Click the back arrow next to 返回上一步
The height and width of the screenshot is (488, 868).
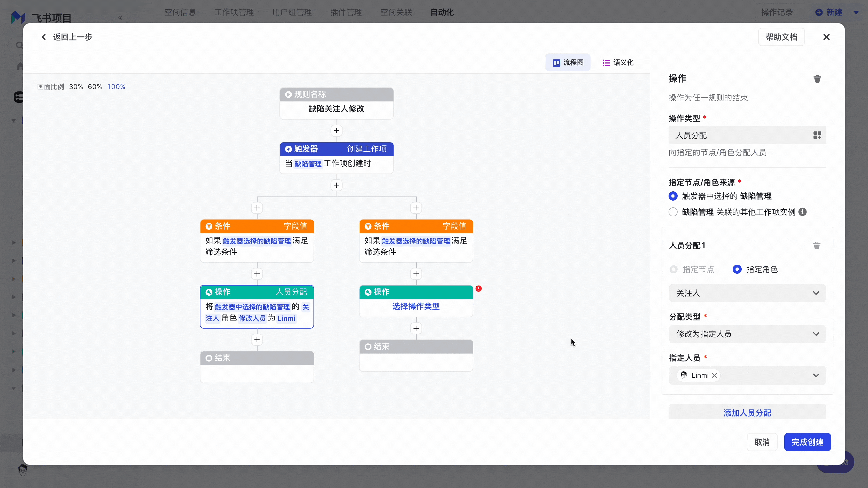pyautogui.click(x=43, y=37)
